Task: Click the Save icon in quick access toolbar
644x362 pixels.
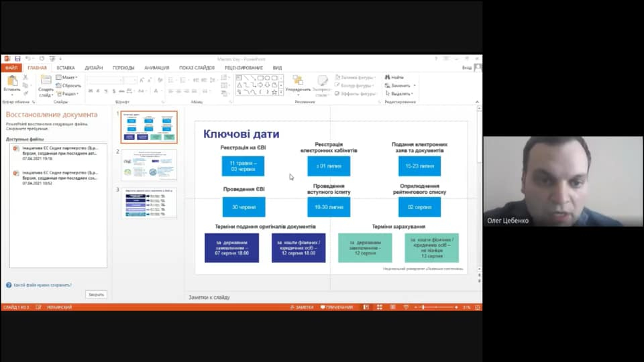Action: click(17, 59)
